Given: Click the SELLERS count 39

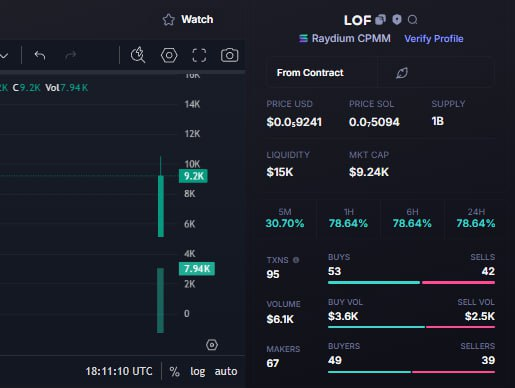Looking at the screenshot, I should tap(488, 360).
